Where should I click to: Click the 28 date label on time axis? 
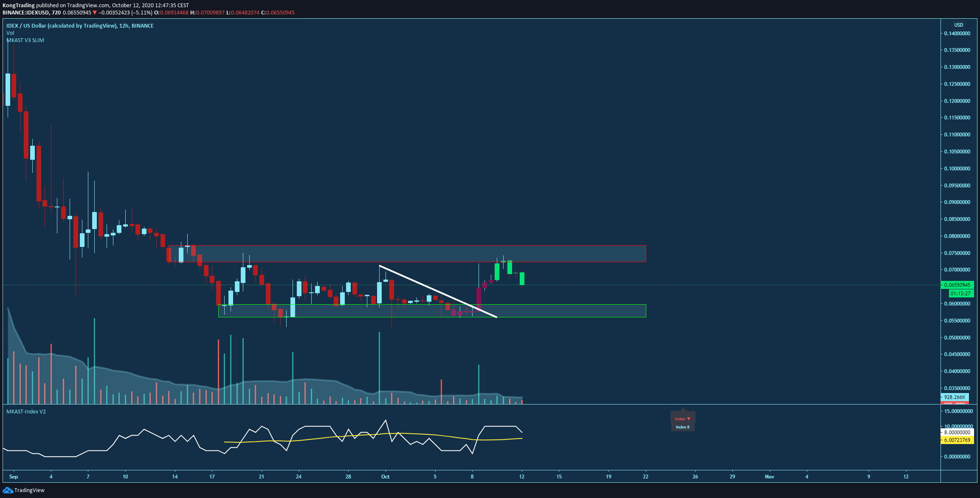(x=348, y=477)
